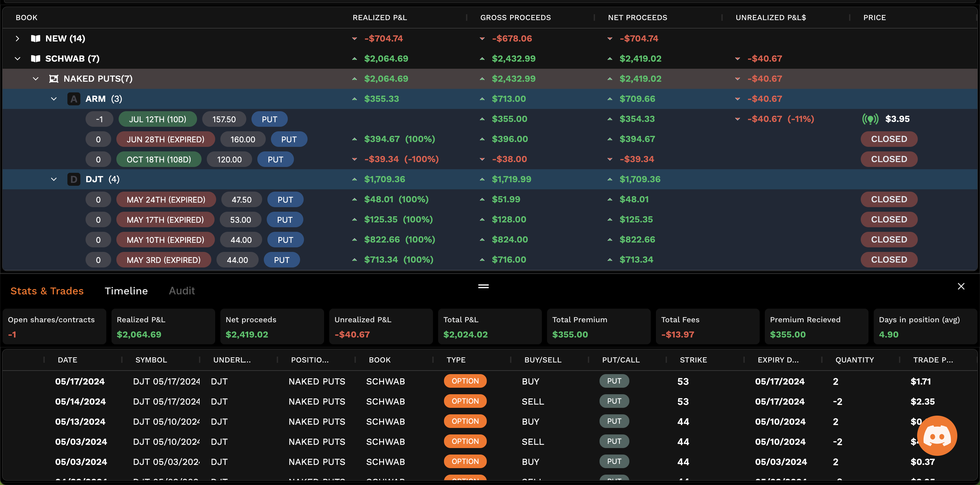Click OPTION badge in 05/17/2024 trade row
Image resolution: width=980 pixels, height=485 pixels.
pos(465,381)
